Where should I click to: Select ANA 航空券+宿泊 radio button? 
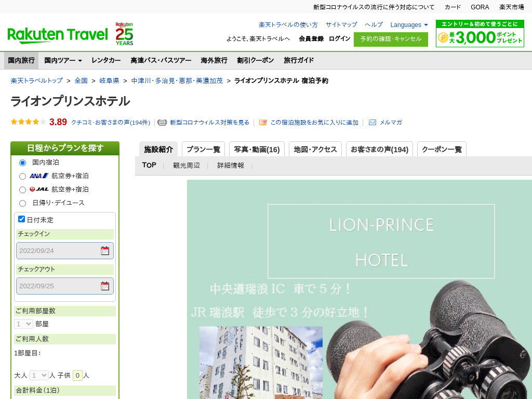[22, 176]
